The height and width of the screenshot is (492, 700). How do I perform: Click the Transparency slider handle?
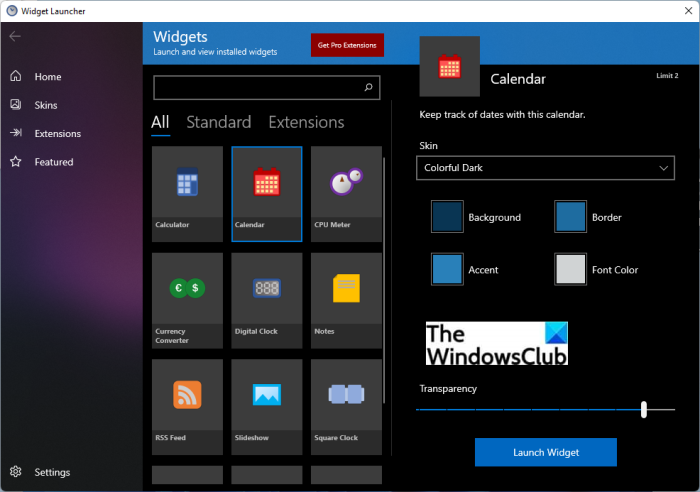[644, 409]
